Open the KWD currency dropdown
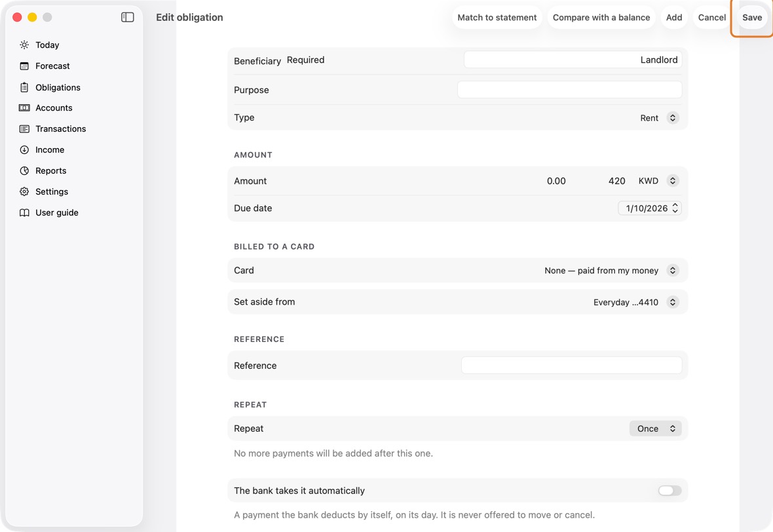This screenshot has height=532, width=773. pos(658,181)
